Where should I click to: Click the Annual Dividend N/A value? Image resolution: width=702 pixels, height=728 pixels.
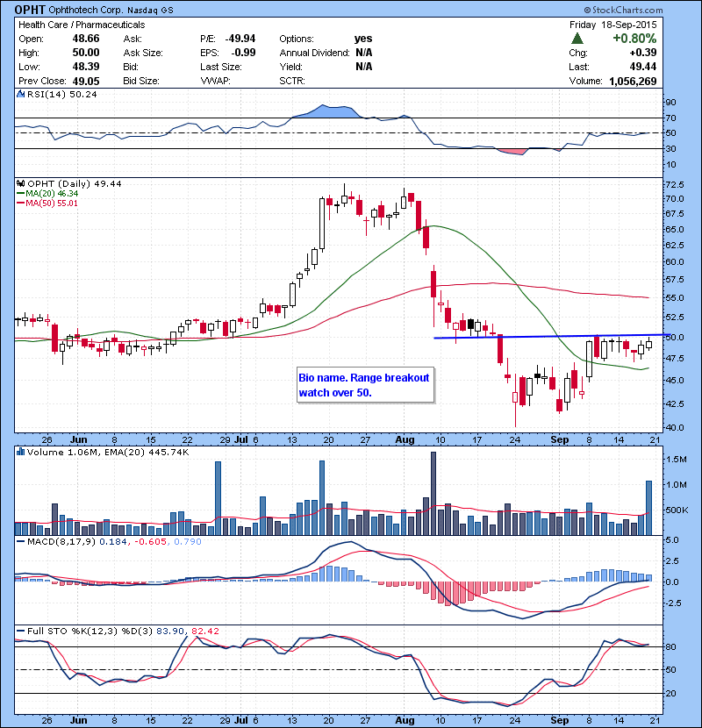364,53
